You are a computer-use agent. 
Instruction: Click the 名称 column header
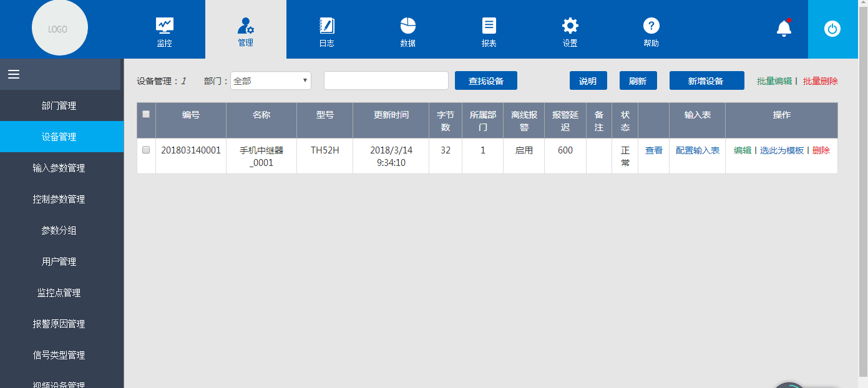coord(261,120)
